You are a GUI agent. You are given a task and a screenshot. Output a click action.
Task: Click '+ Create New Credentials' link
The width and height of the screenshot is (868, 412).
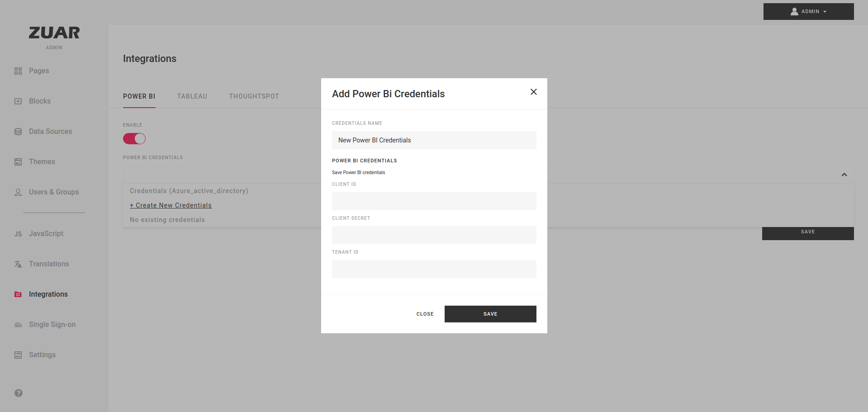(x=171, y=205)
